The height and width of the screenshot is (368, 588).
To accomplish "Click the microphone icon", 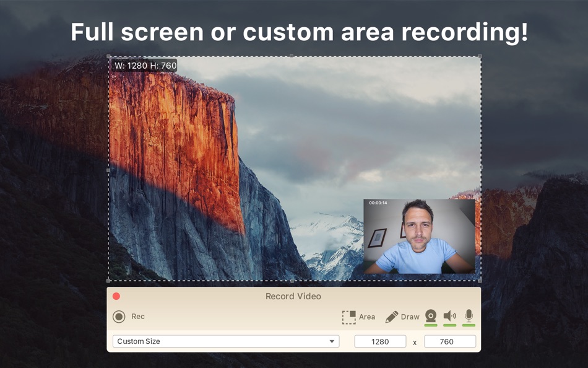I will [468, 316].
